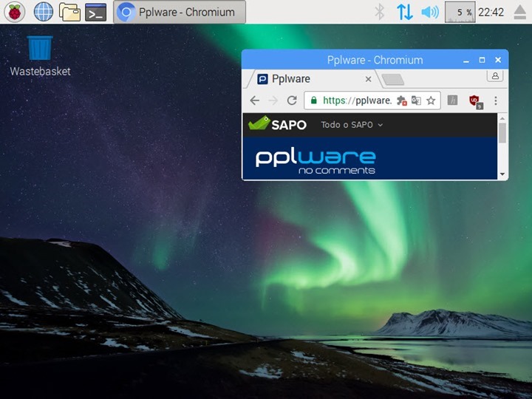Viewport: 532px width, 399px height.
Task: Open the File Manager from the panel
Action: point(69,12)
